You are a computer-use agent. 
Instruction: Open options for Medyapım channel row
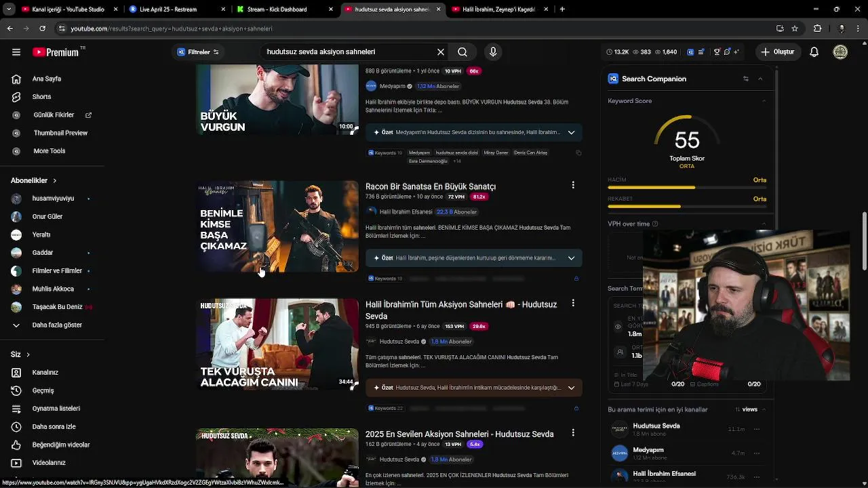coord(757,453)
